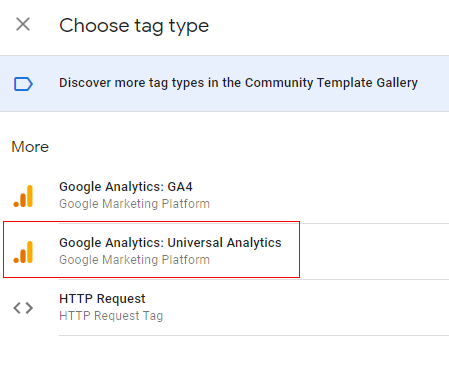Click the More section heading

pyautogui.click(x=30, y=147)
